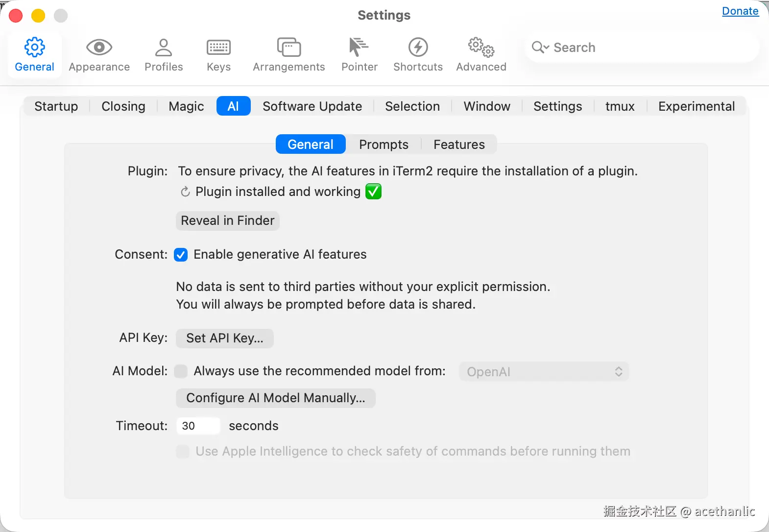Switch to the Prompts sub-tab
Image resolution: width=769 pixels, height=532 pixels.
[x=384, y=145]
